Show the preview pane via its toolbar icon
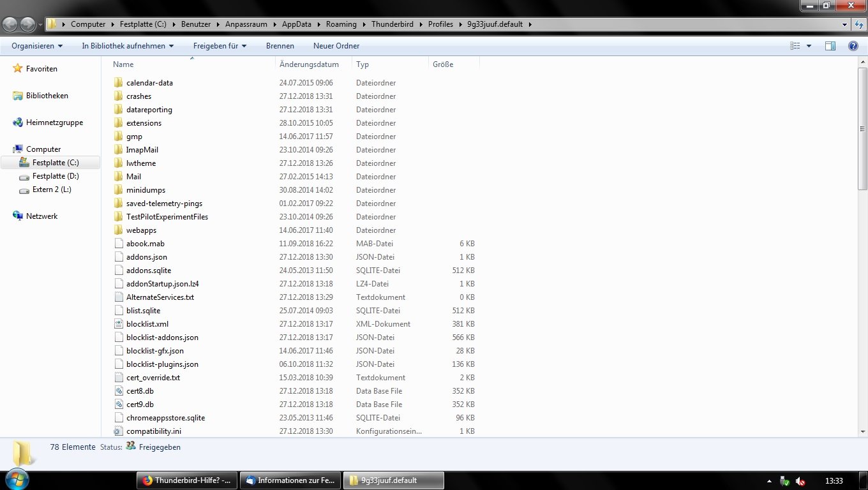The width and height of the screenshot is (868, 490). coord(830,46)
